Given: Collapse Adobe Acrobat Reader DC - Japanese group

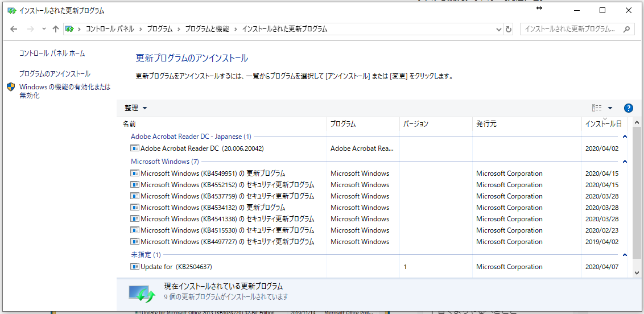Looking at the screenshot, I should (x=625, y=137).
